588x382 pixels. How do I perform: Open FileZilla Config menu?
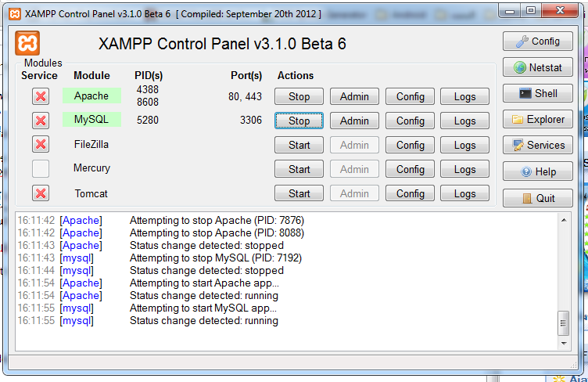pos(410,145)
